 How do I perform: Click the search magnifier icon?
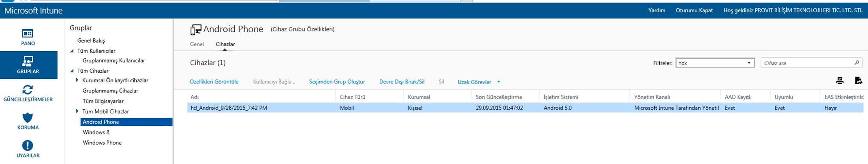[856, 63]
